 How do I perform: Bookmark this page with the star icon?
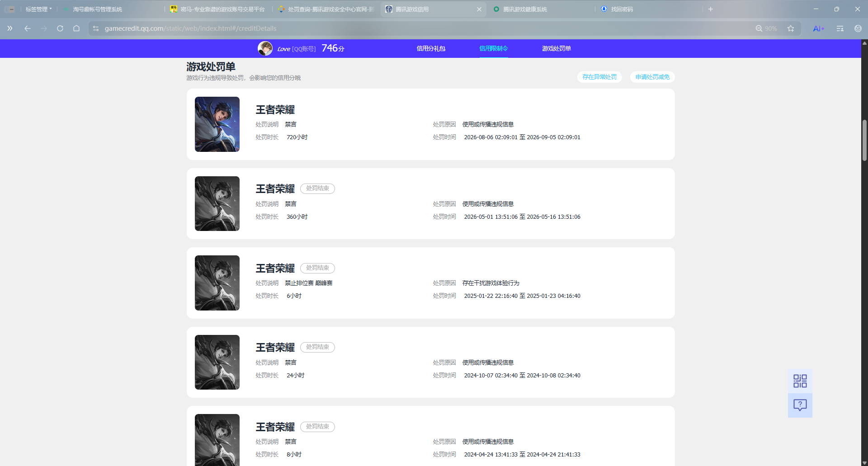pos(791,28)
